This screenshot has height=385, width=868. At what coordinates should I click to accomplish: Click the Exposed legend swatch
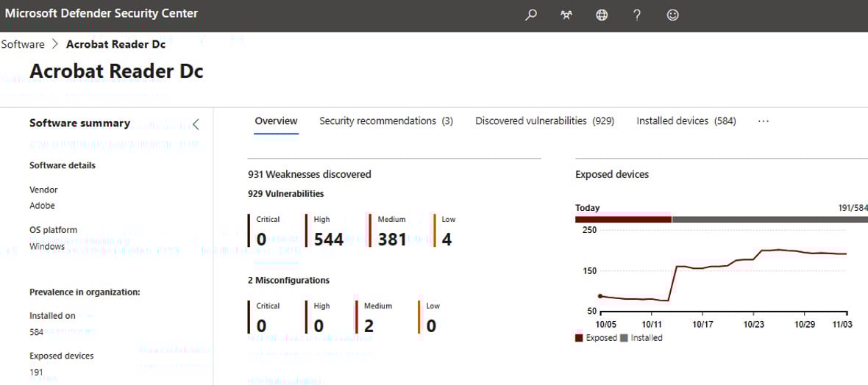click(579, 337)
